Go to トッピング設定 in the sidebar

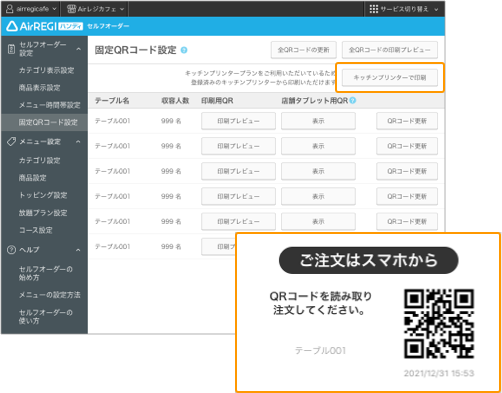43,195
